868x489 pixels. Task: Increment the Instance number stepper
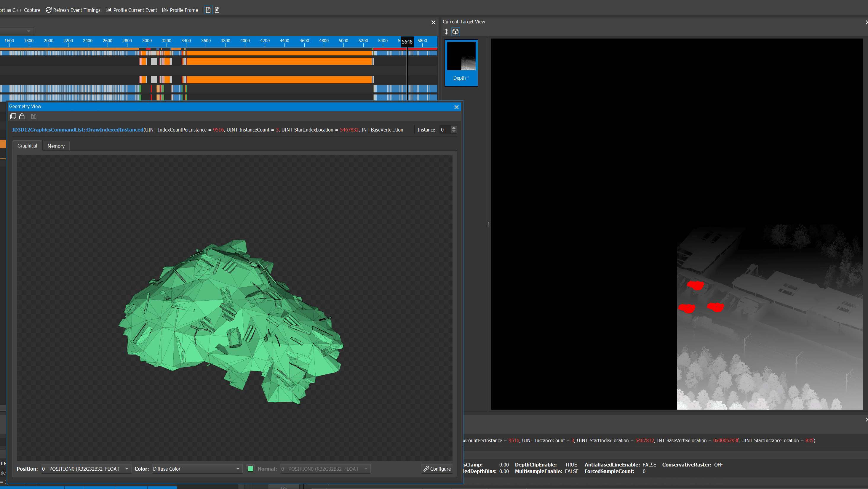[454, 128]
